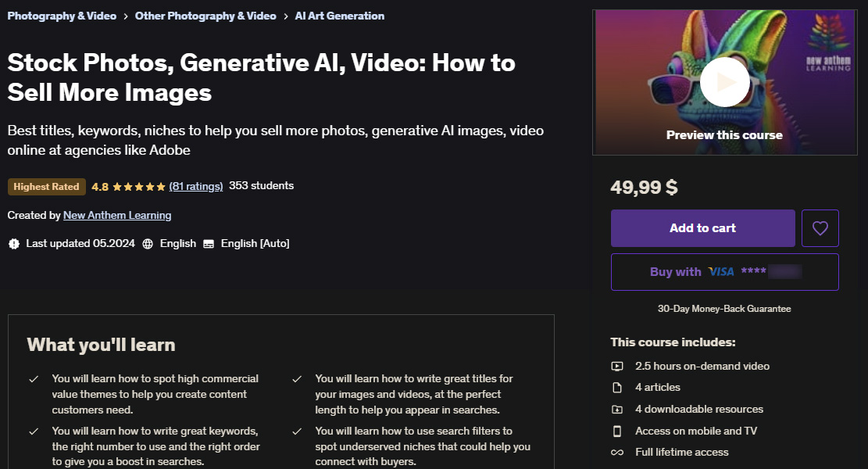This screenshot has height=469, width=868.
Task: Open the 81 ratings link
Action: (x=195, y=186)
